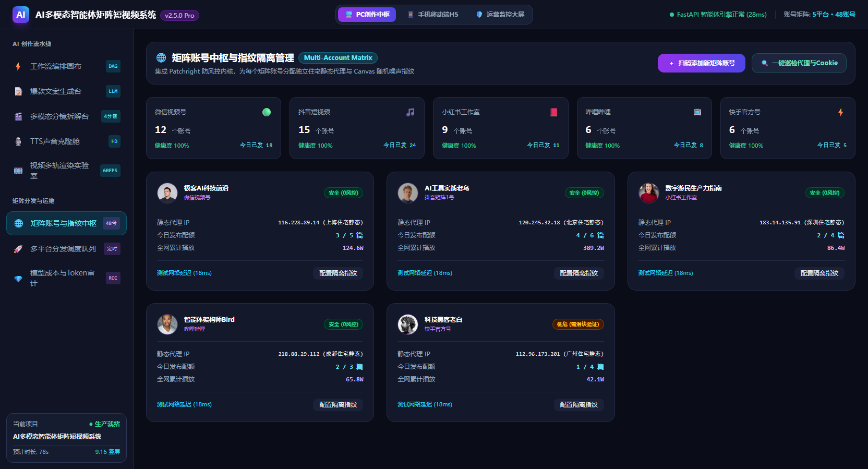Image resolution: width=868 pixels, height=469 pixels.
Task: Click IP 116.228.89.14 (上海住宅静态)
Action: tap(320, 223)
